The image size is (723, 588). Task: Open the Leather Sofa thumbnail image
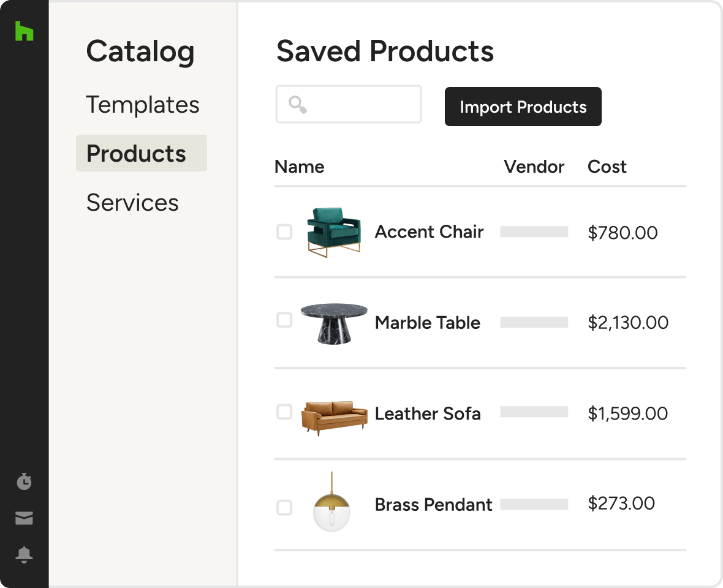[335, 417]
